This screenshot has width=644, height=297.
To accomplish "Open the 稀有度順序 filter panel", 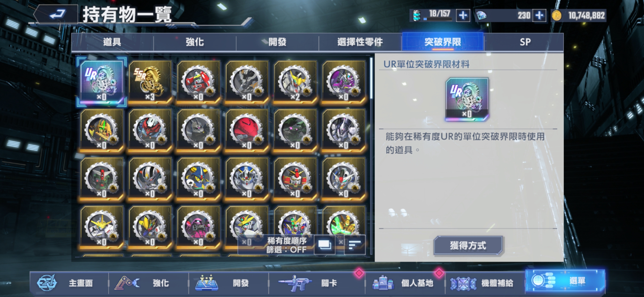I will click(x=286, y=245).
